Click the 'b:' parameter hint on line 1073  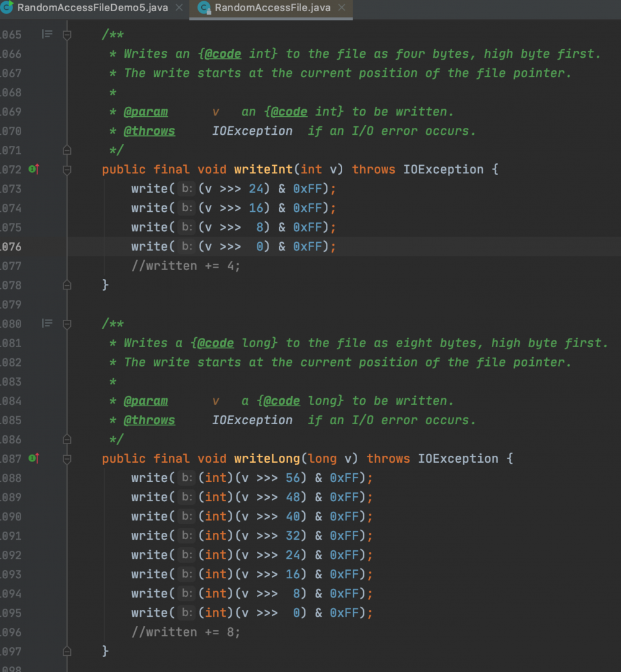[x=186, y=189]
